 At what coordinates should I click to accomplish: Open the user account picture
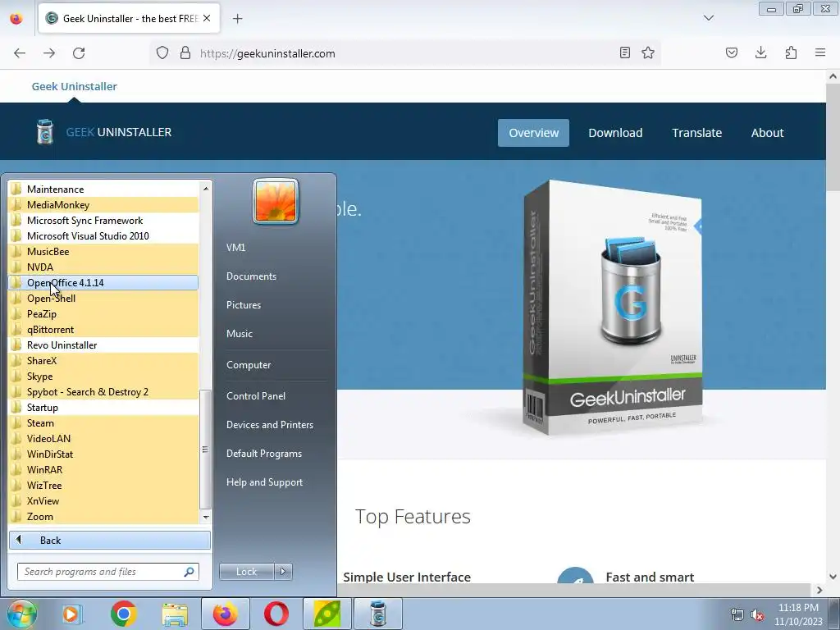click(276, 202)
